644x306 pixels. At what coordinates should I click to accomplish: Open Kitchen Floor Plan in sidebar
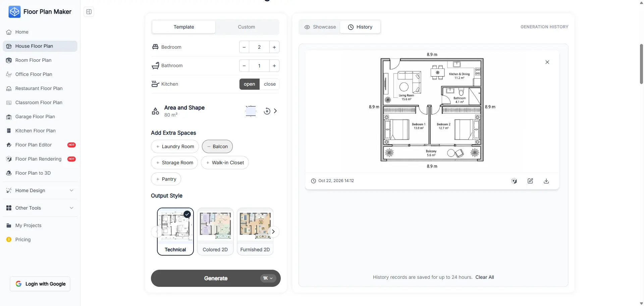coord(40,131)
